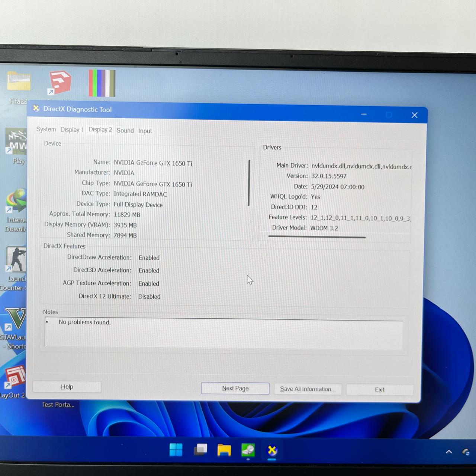
Task: Switch to the System tab
Action: (46, 129)
